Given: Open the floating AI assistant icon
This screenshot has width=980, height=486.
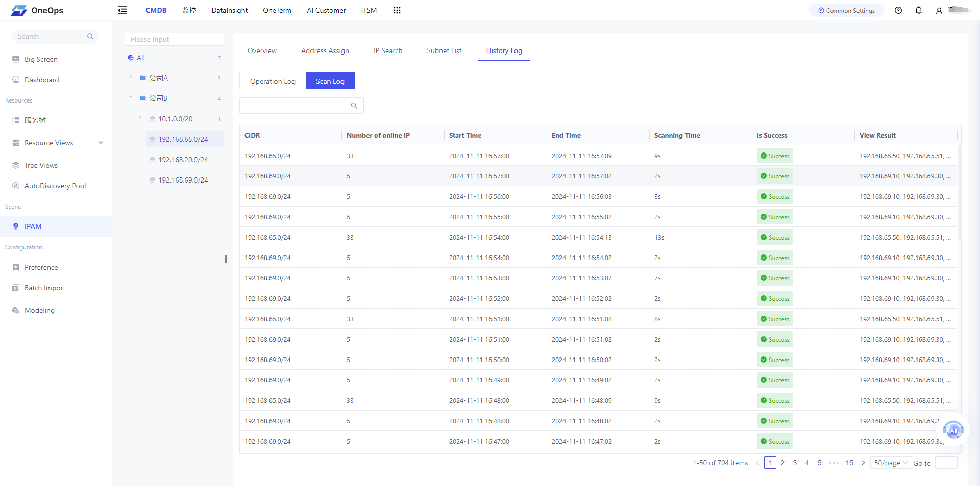Looking at the screenshot, I should point(953,431).
